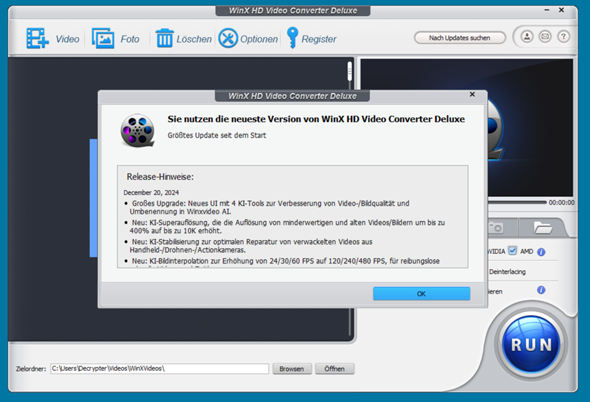This screenshot has height=402, width=590.
Task: Click the file list scrollbar handle
Action: [x=350, y=71]
